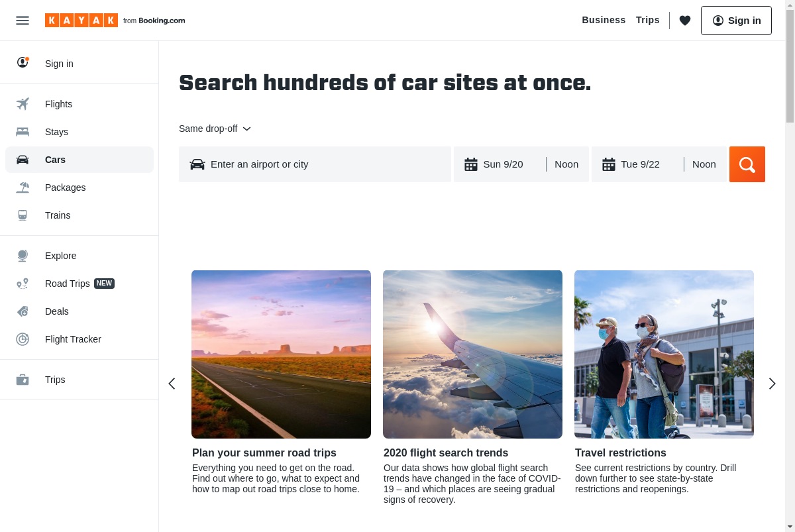Click the Trains icon in sidebar

coord(23,215)
